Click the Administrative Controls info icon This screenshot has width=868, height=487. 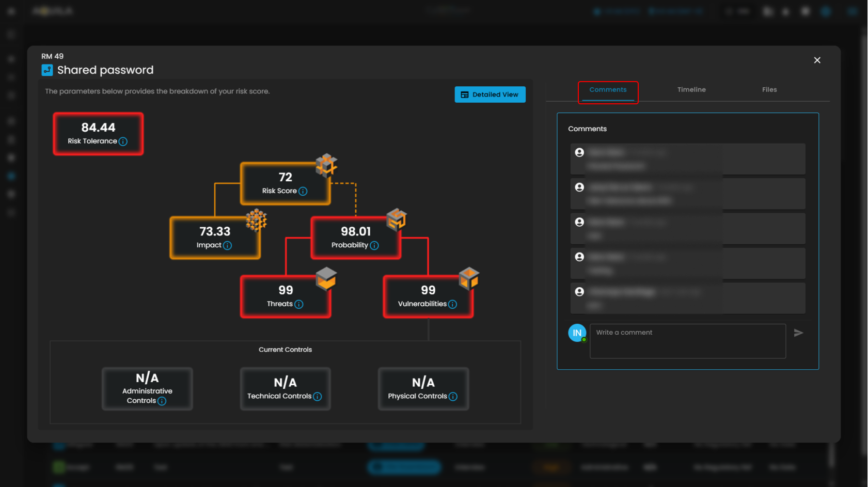pos(162,401)
